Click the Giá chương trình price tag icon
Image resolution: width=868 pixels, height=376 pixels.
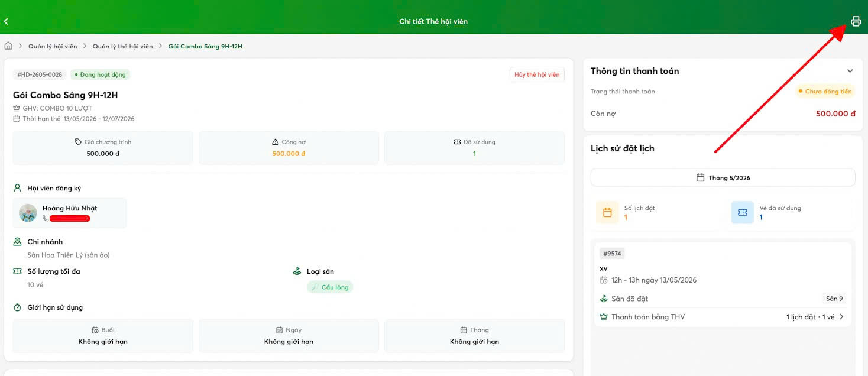pyautogui.click(x=78, y=142)
